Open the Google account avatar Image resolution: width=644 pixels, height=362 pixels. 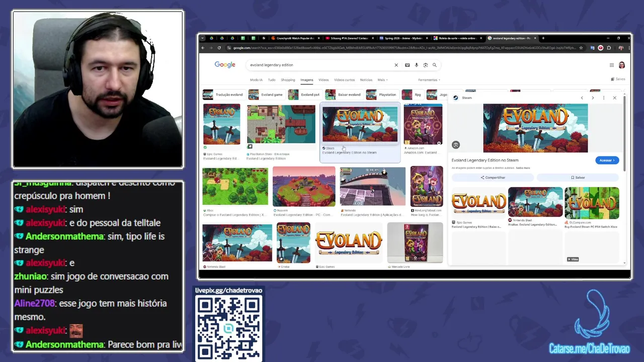(x=622, y=65)
